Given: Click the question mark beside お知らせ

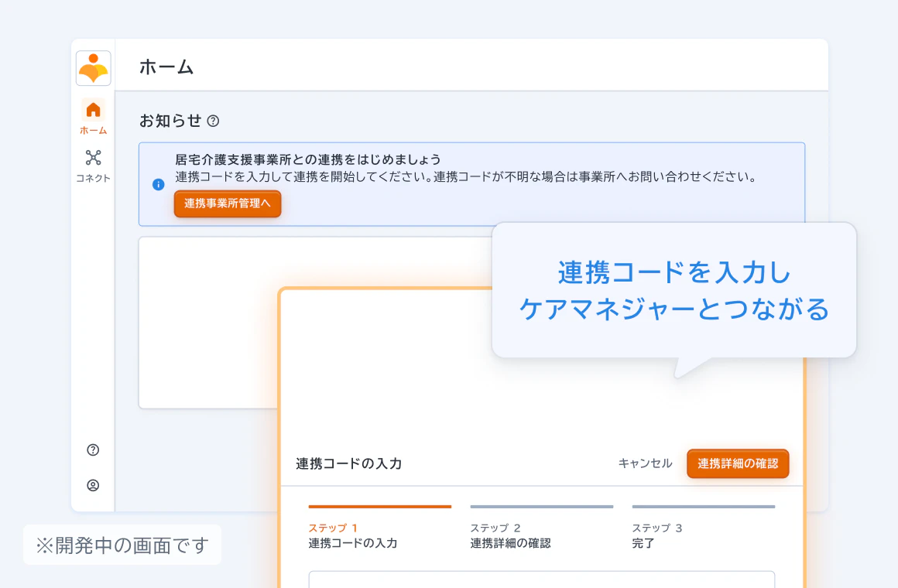Looking at the screenshot, I should [213, 121].
